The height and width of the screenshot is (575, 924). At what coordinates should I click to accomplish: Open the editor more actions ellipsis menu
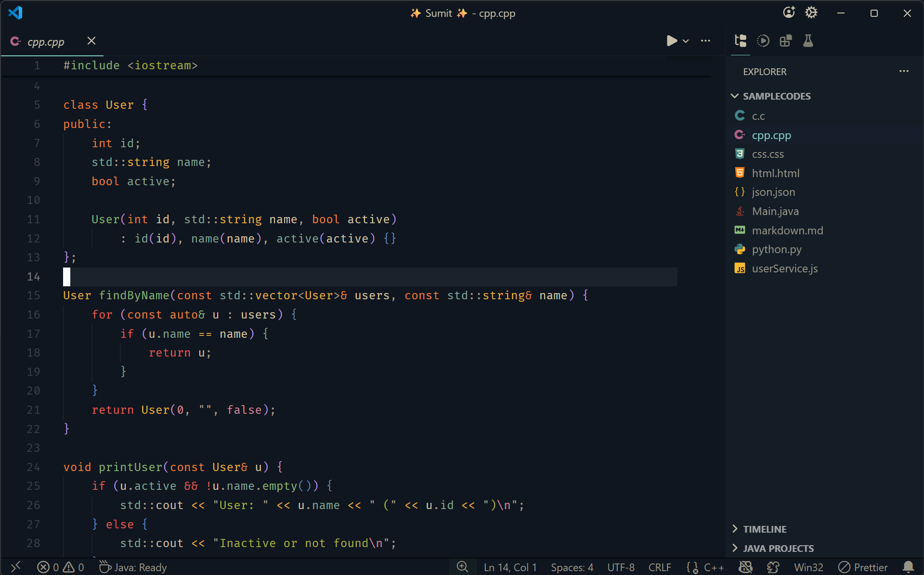tap(705, 41)
